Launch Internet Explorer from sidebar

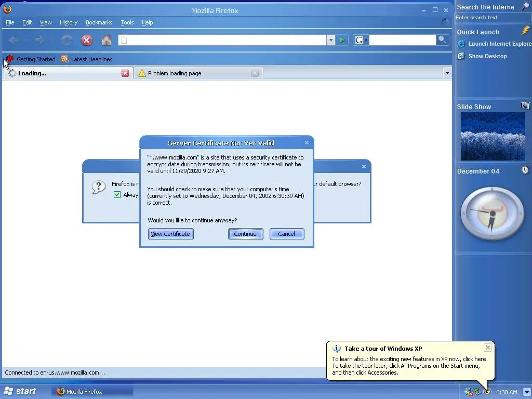click(x=495, y=44)
